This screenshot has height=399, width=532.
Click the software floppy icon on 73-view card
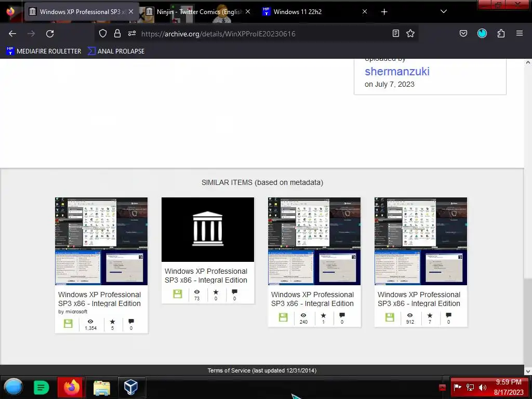click(178, 294)
